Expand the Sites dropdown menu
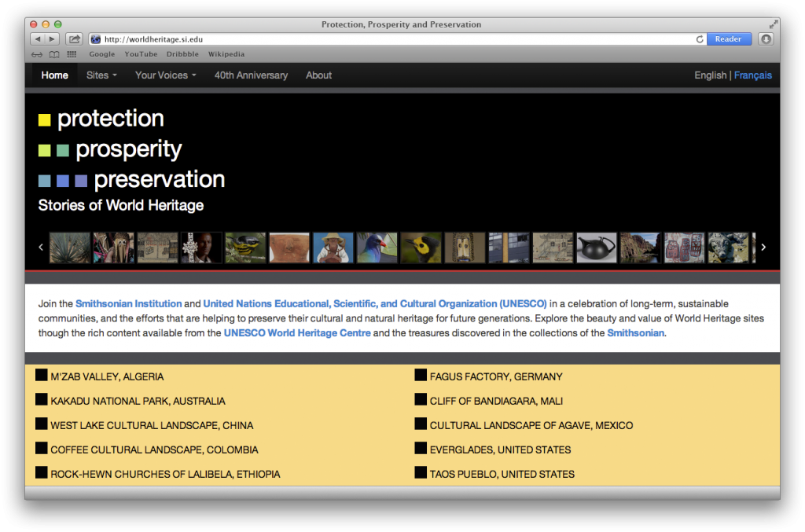This screenshot has width=805, height=532. 101,75
